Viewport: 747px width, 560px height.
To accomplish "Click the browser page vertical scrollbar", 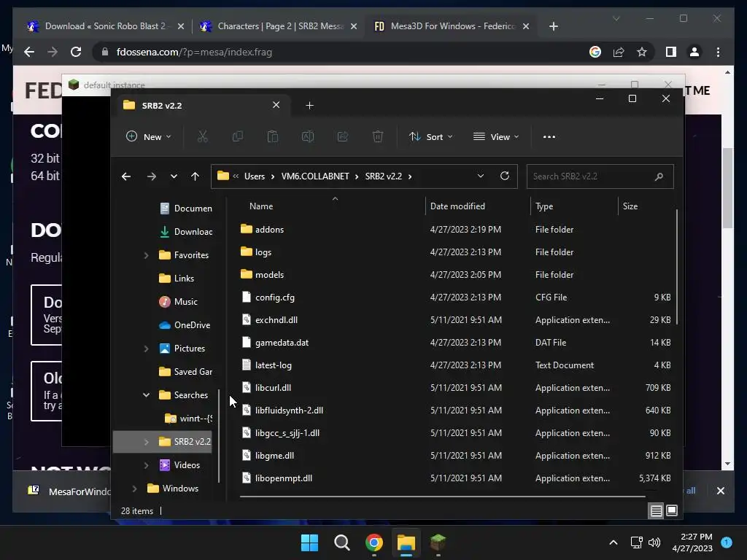I will (727, 189).
